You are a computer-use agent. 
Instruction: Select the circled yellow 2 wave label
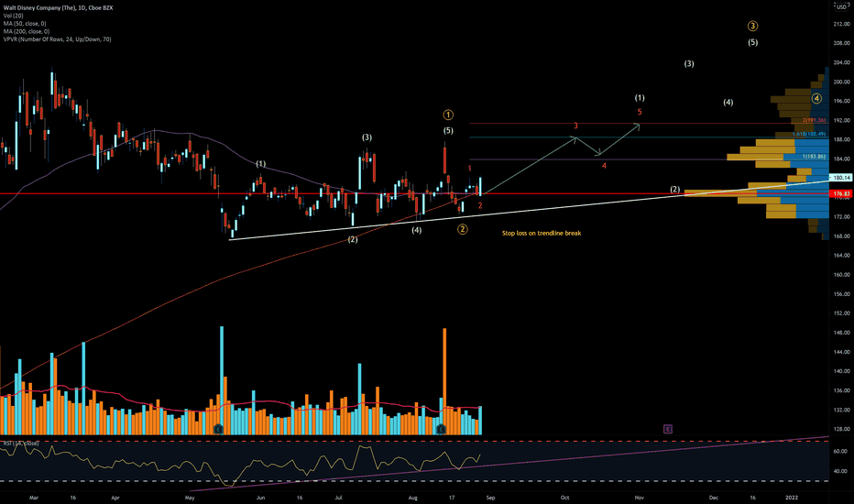click(x=462, y=229)
